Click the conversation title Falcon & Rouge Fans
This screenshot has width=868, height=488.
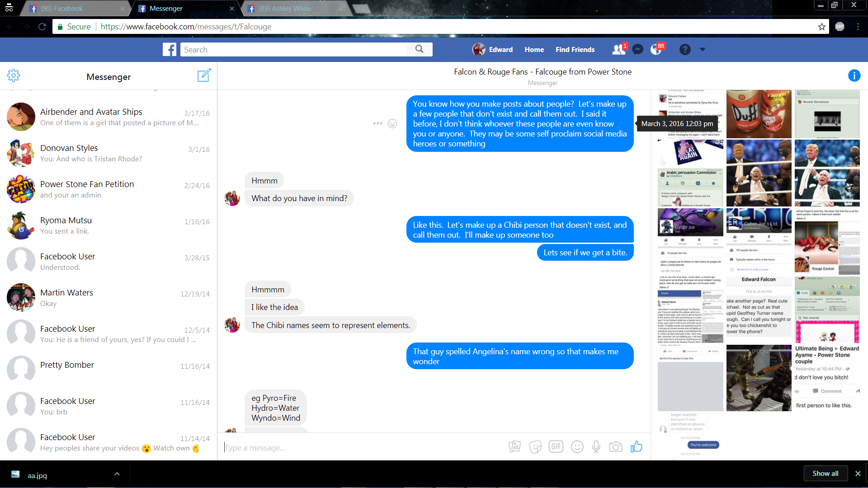coord(542,72)
